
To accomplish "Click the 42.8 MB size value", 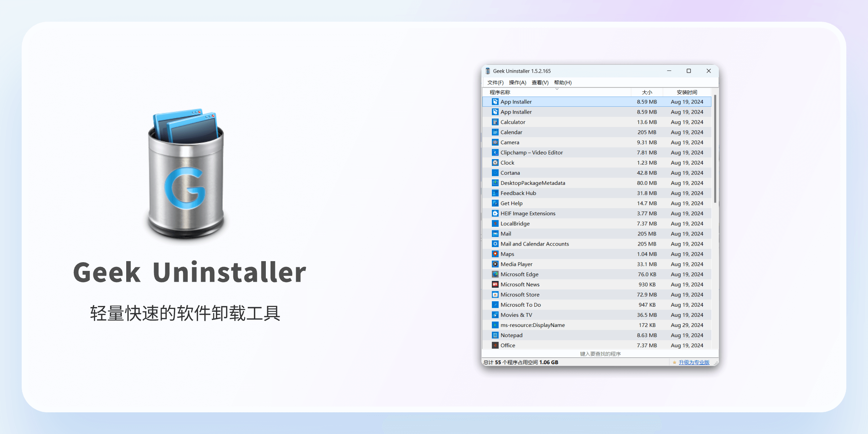I will coord(647,173).
